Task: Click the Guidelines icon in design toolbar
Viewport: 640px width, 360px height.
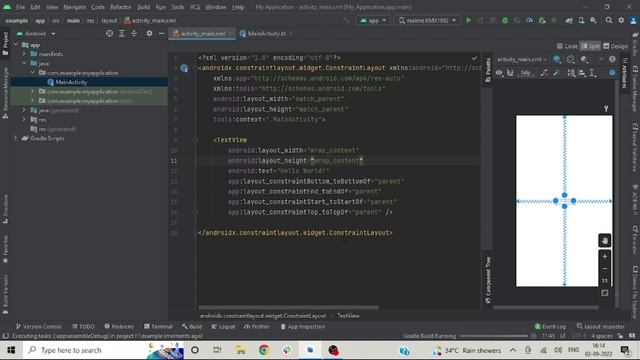Action: point(593,73)
